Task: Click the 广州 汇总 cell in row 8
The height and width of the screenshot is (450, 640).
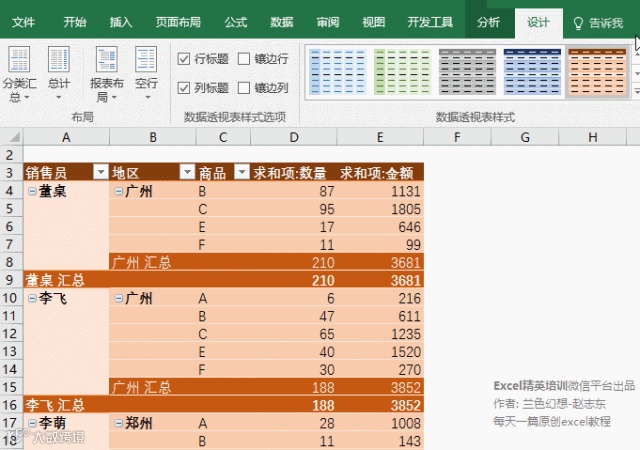Action: [152, 262]
